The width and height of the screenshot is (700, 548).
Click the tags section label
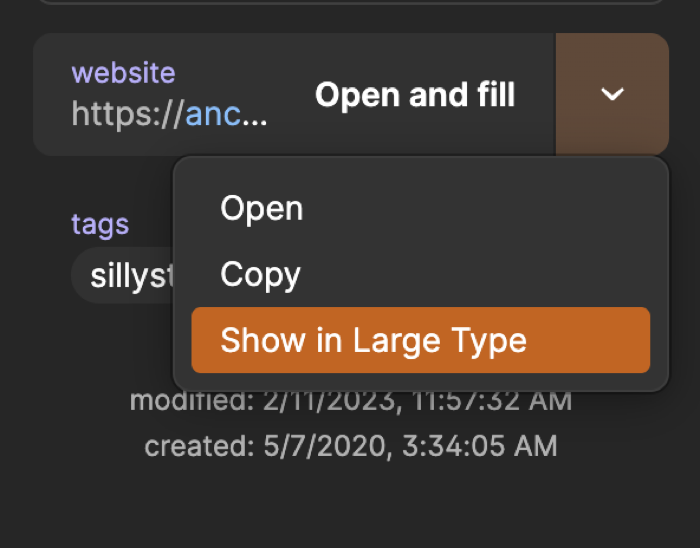pos(100,224)
